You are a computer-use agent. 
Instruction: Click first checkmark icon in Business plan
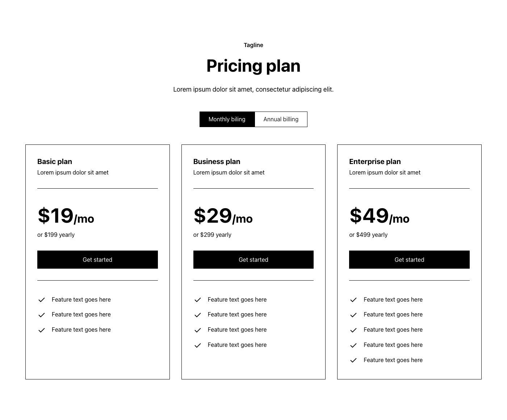pyautogui.click(x=198, y=300)
